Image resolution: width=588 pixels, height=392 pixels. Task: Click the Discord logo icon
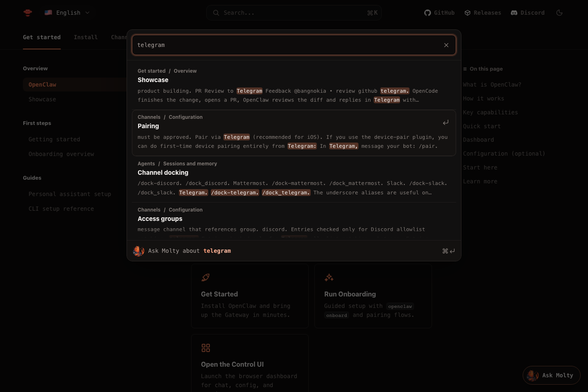point(514,13)
